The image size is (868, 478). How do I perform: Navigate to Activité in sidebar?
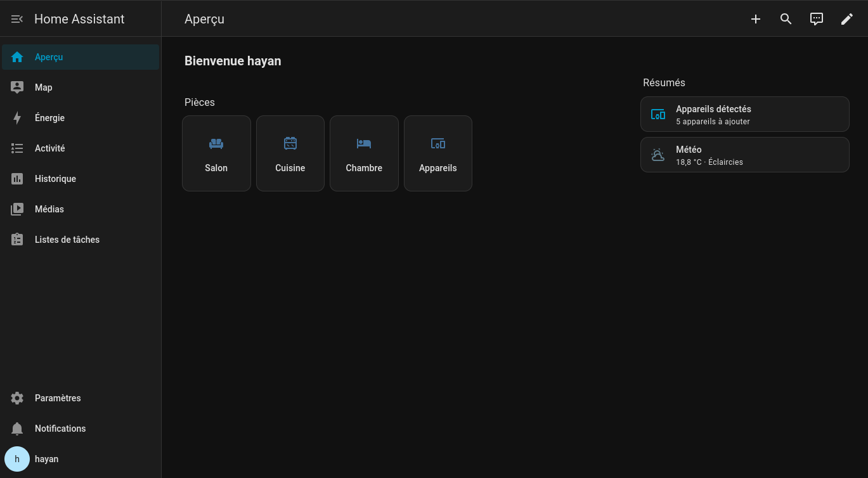pyautogui.click(x=49, y=148)
